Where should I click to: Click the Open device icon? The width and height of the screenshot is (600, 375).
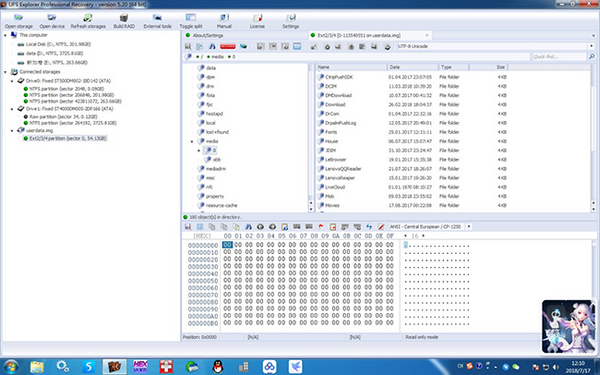coord(52,18)
